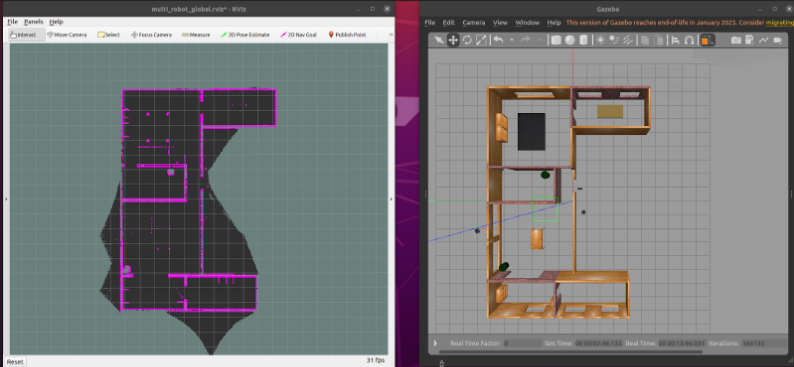794x367 pixels.
Task: Click the log data icon in Gazebo
Action: (749, 40)
